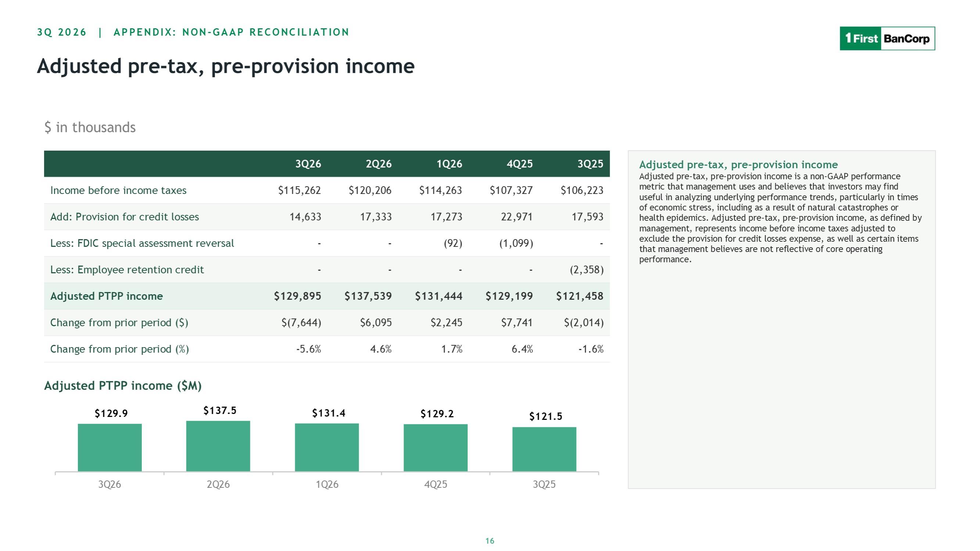Image resolution: width=980 pixels, height=551 pixels.
Task: Click the $120,206 income cell
Action: [x=370, y=190]
